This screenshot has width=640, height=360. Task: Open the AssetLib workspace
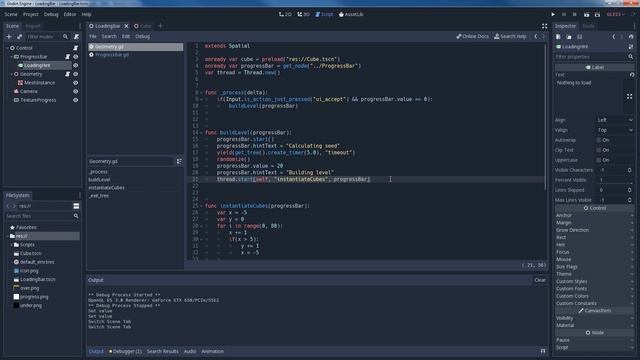(351, 14)
